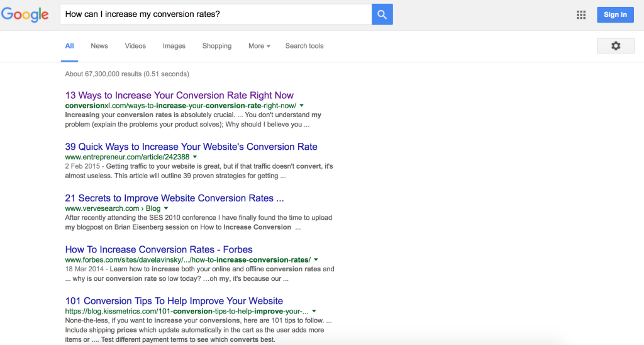The height and width of the screenshot is (345, 644).
Task: Expand the arrow next to conversionxl.com URL
Action: (x=301, y=106)
